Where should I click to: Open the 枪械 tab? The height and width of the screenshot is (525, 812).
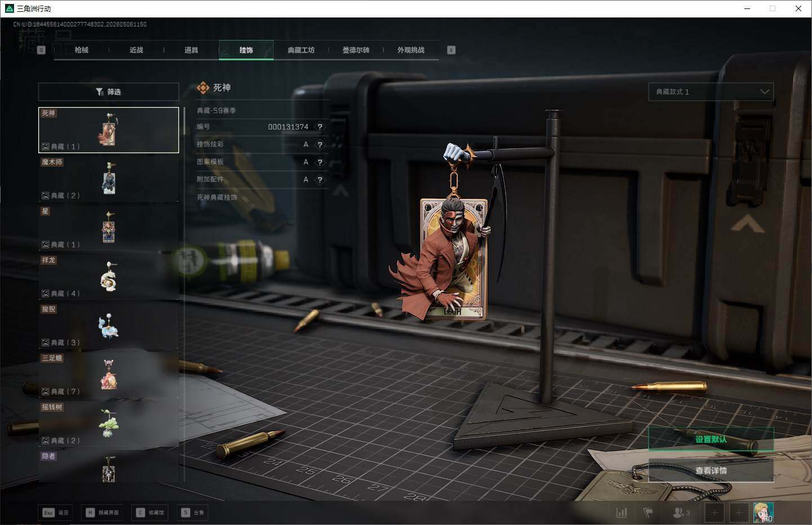(x=82, y=50)
